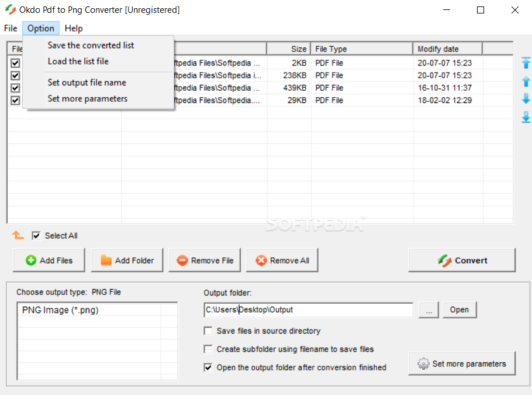Click the Remove All button
Image resolution: width=532 pixels, height=395 pixels.
282,260
